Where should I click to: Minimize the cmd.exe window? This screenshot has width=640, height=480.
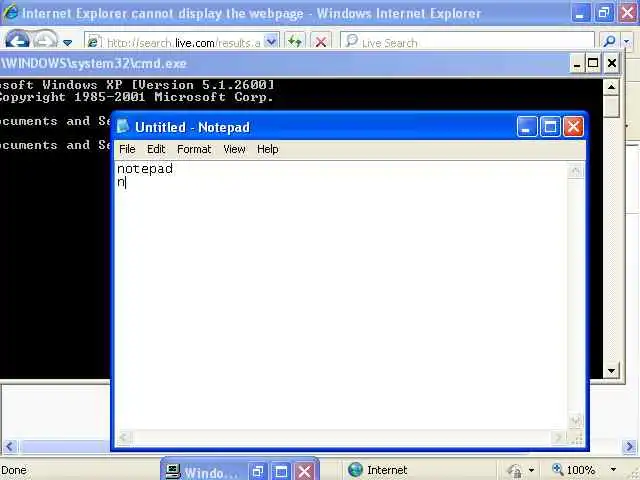pos(577,64)
